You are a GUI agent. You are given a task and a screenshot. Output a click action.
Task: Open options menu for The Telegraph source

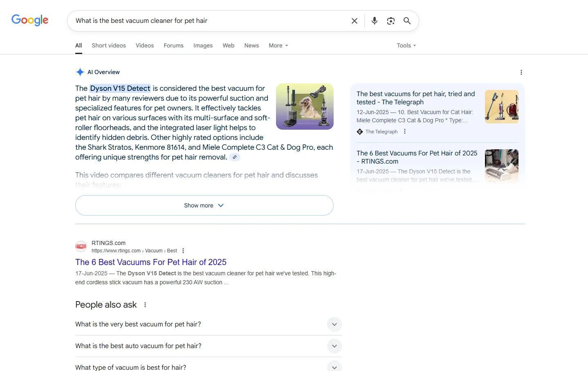pos(405,131)
